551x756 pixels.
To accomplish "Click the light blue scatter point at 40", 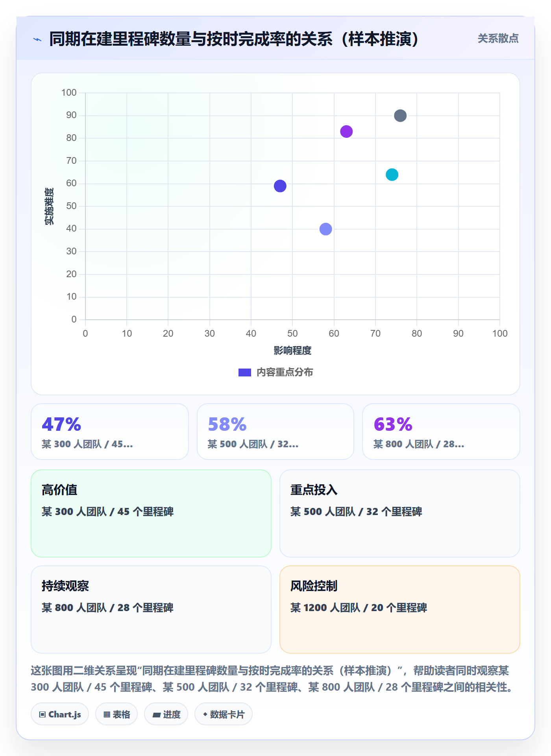I will (326, 229).
